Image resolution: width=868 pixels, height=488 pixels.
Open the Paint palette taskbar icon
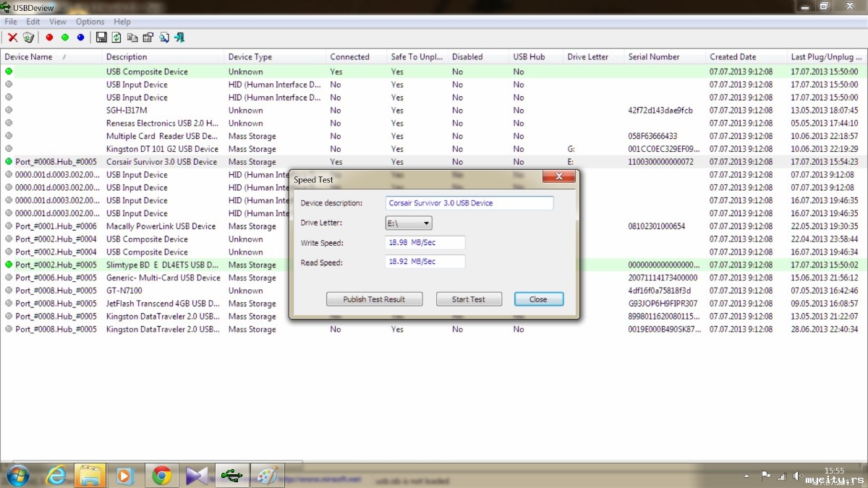tap(267, 475)
